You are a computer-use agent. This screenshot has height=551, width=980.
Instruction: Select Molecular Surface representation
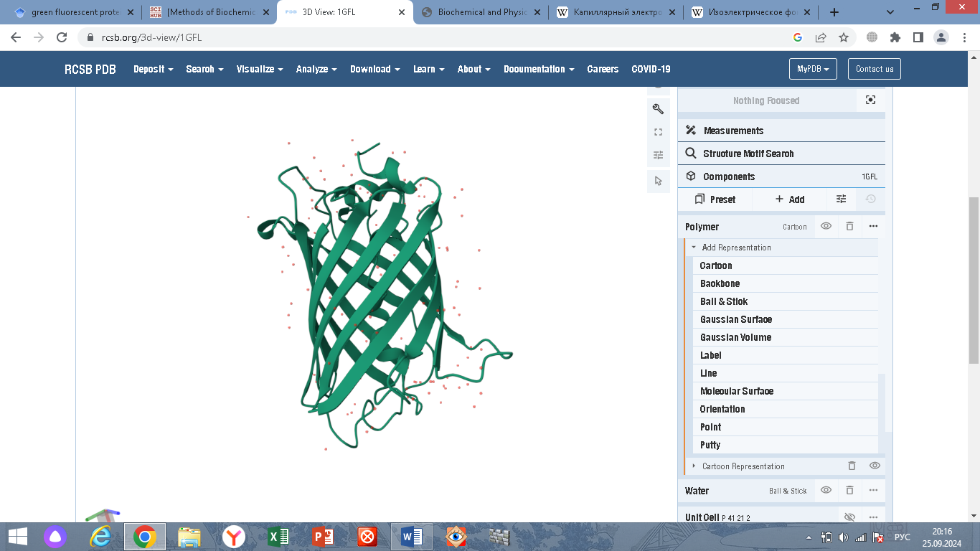pyautogui.click(x=786, y=391)
